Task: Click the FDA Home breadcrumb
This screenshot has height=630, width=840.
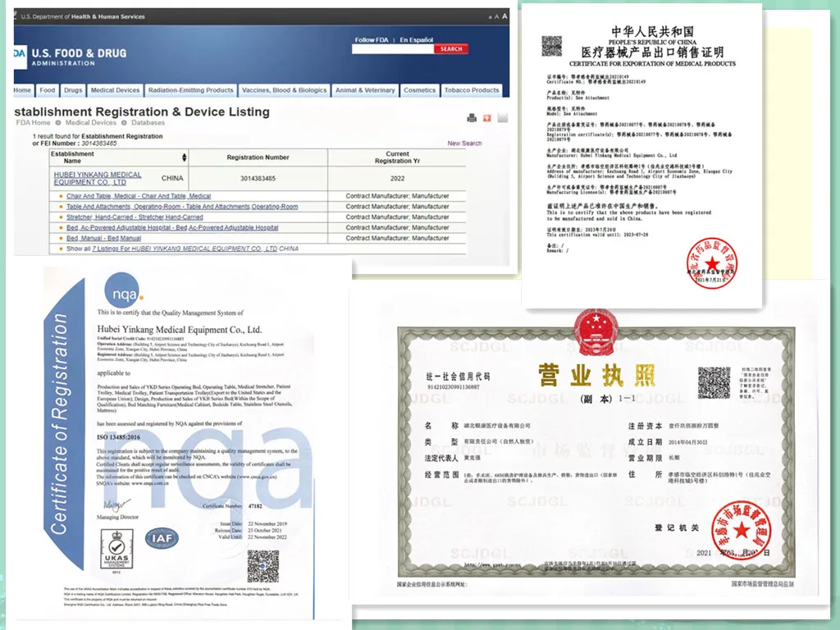Action: [x=33, y=123]
